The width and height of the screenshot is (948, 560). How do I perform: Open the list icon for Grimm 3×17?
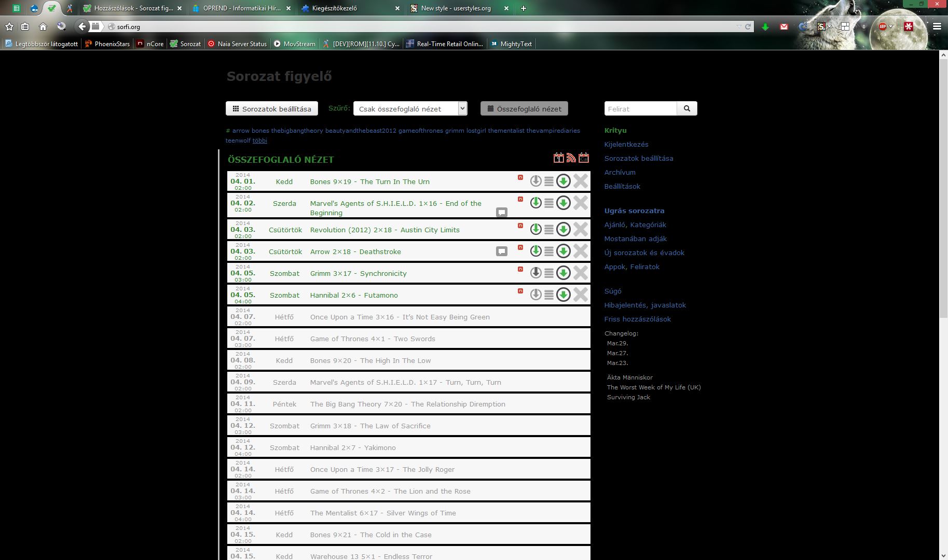548,273
